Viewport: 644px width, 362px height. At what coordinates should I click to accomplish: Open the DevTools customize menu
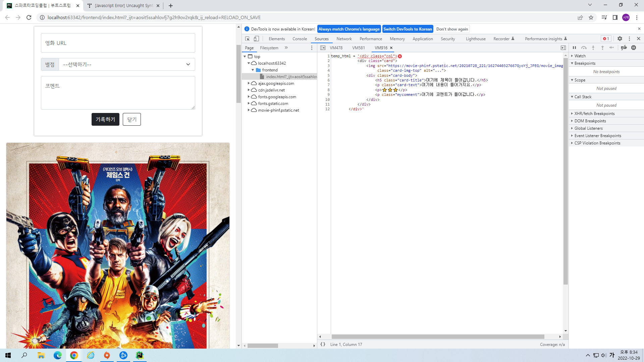coord(629,39)
